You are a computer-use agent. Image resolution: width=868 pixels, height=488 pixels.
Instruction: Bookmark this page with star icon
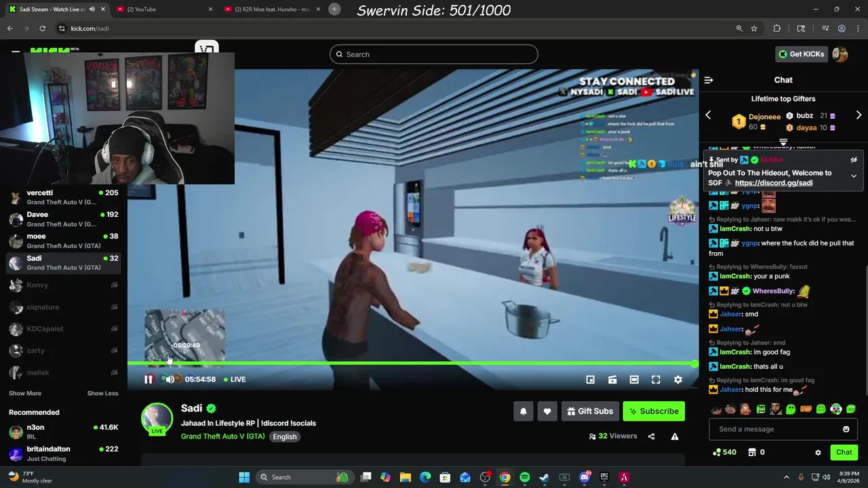click(x=754, y=28)
